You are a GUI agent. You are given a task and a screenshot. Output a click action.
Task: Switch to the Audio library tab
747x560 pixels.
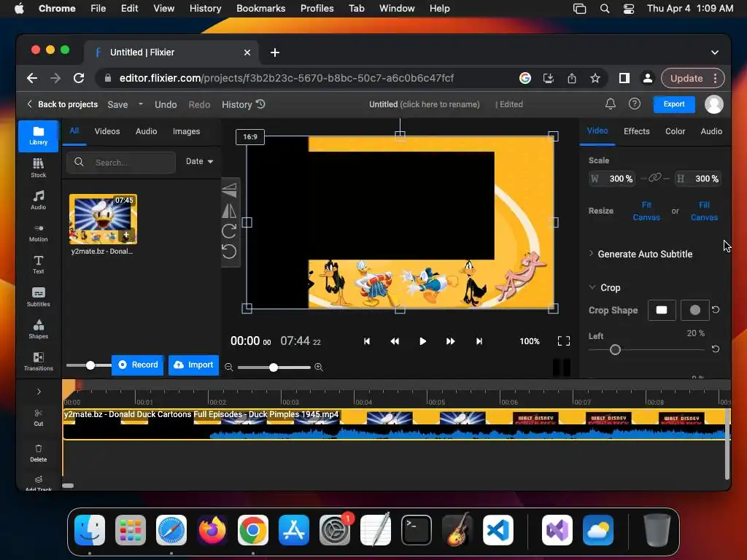pyautogui.click(x=146, y=131)
